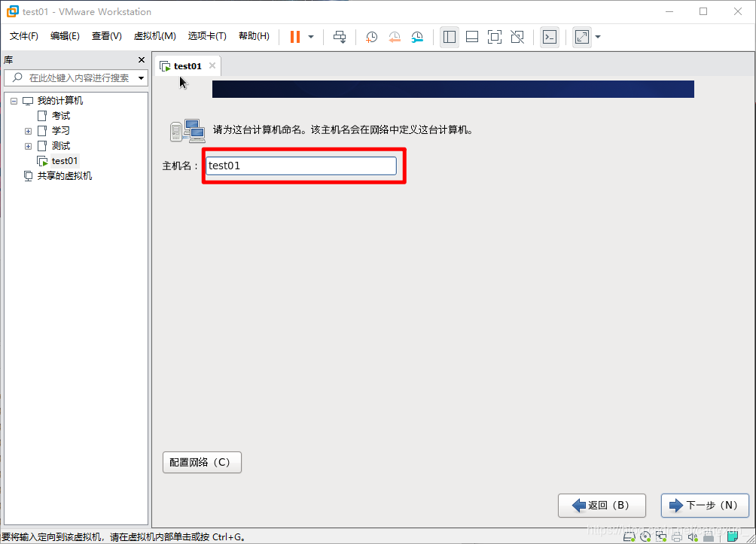Click the 返回 (B) back button
The height and width of the screenshot is (544, 756).
coord(602,506)
